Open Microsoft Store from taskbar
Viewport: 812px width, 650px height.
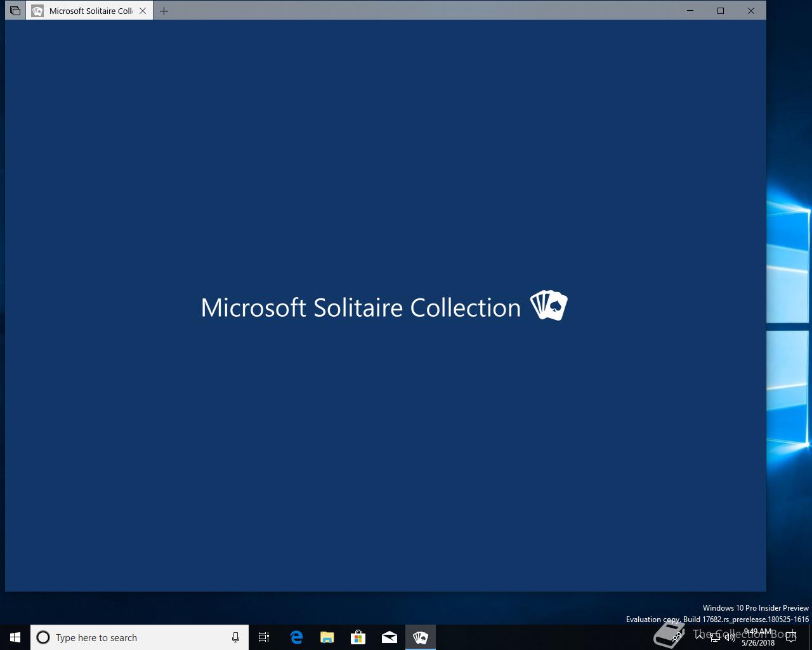click(358, 637)
